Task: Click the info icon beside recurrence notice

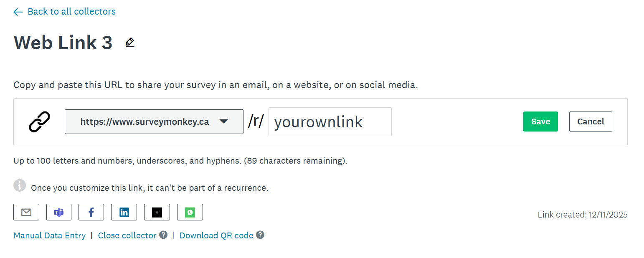Action: tap(20, 185)
